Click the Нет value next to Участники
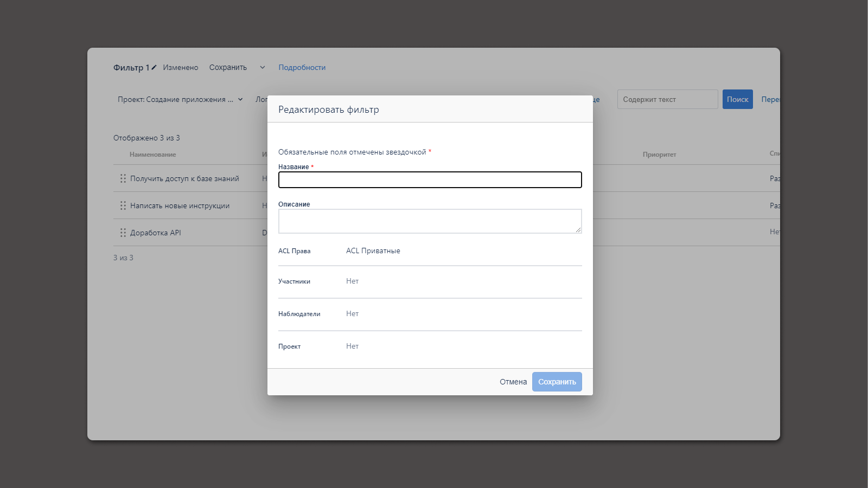868x488 pixels. [353, 281]
